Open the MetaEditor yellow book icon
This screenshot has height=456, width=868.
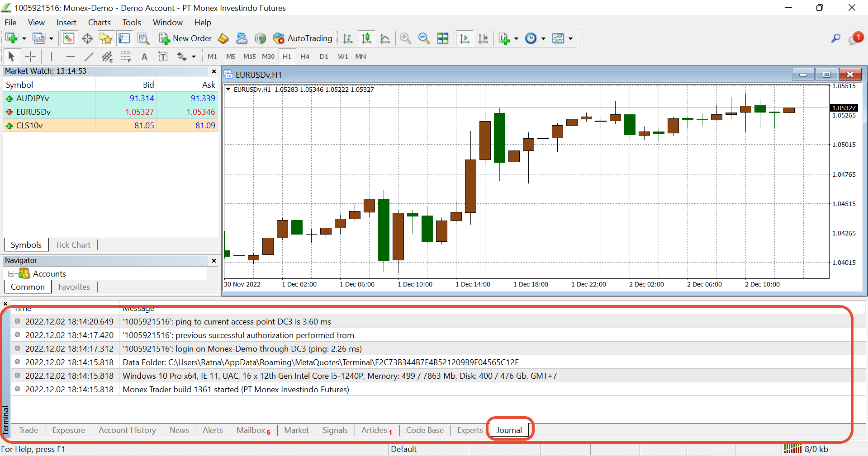(x=223, y=38)
